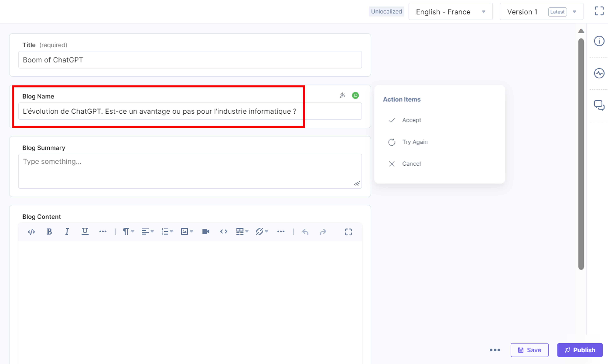Viewport: 608px width, 364px height.
Task: Expand the insert image dropdown
Action: tap(187, 232)
